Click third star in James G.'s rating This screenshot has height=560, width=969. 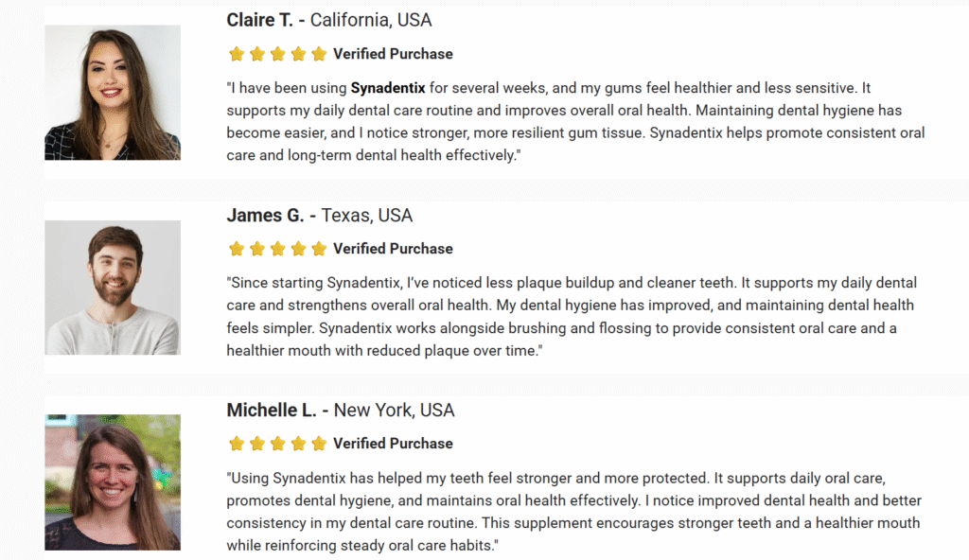[278, 249]
